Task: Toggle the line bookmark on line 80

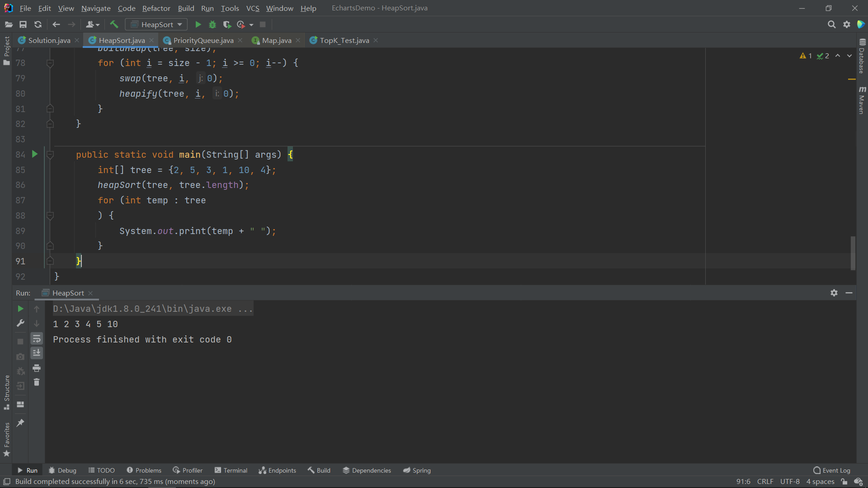Action: 34,94
